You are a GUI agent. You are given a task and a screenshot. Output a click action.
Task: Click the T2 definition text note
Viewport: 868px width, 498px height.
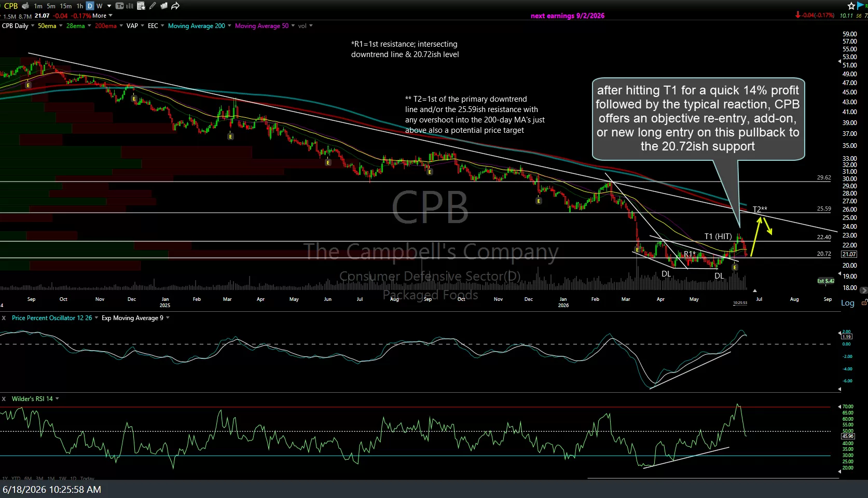pos(475,115)
